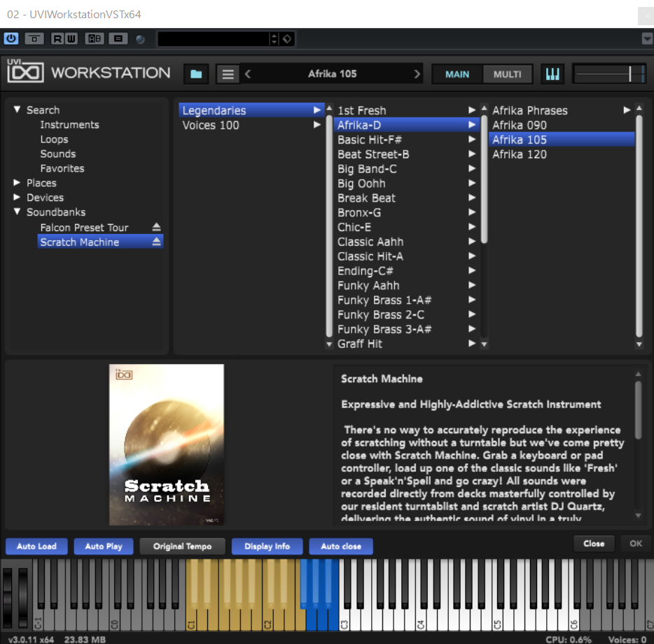
Task: Open the preset field in host toolbar
Action: (x=213, y=39)
